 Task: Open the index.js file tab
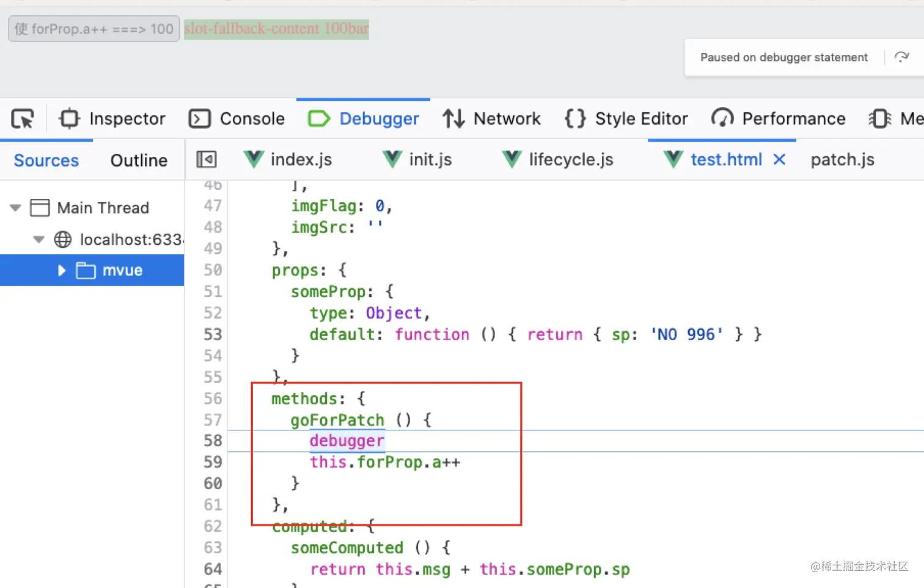pyautogui.click(x=288, y=159)
